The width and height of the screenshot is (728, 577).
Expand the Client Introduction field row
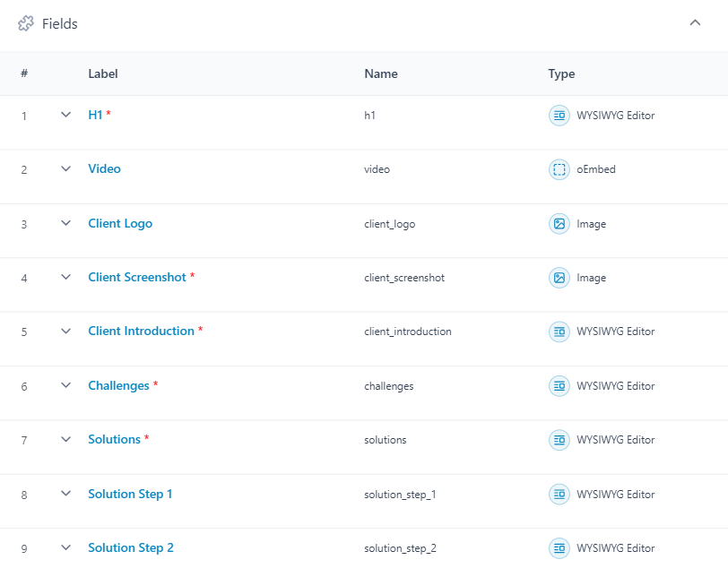tap(65, 332)
